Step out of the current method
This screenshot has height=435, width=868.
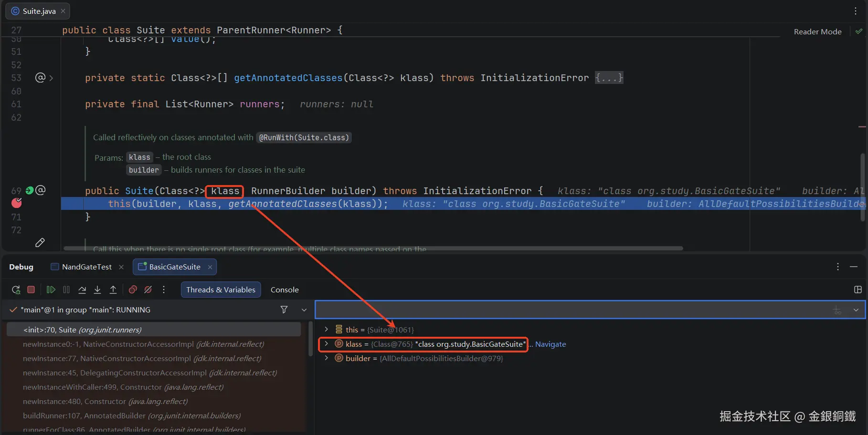pyautogui.click(x=113, y=290)
